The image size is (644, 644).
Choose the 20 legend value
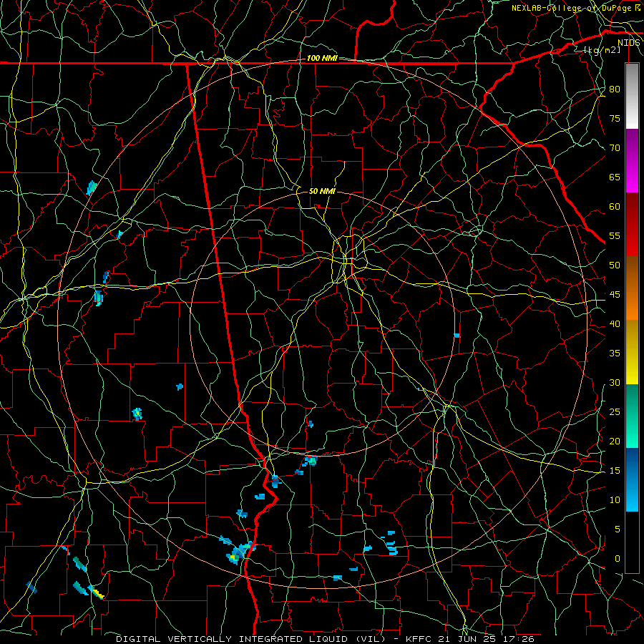click(615, 441)
